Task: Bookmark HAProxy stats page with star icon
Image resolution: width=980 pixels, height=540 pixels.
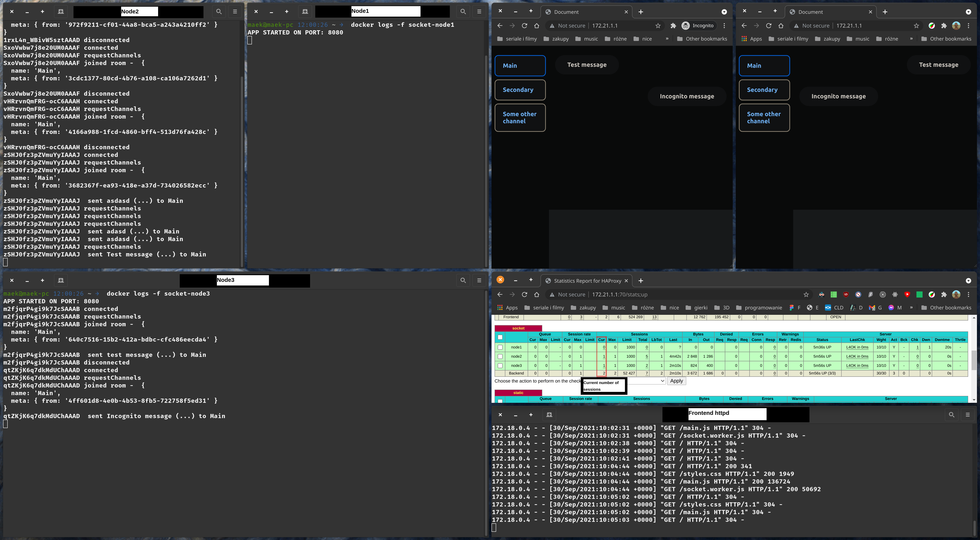Action: (x=806, y=294)
